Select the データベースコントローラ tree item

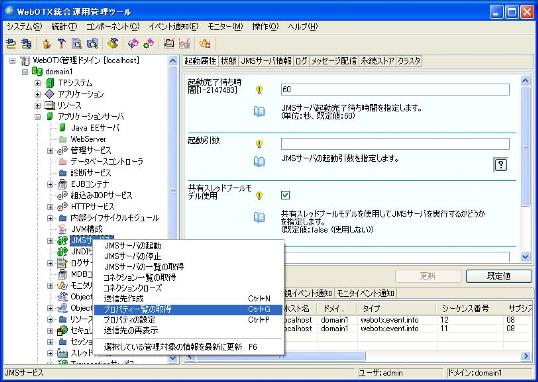pyautogui.click(x=107, y=162)
